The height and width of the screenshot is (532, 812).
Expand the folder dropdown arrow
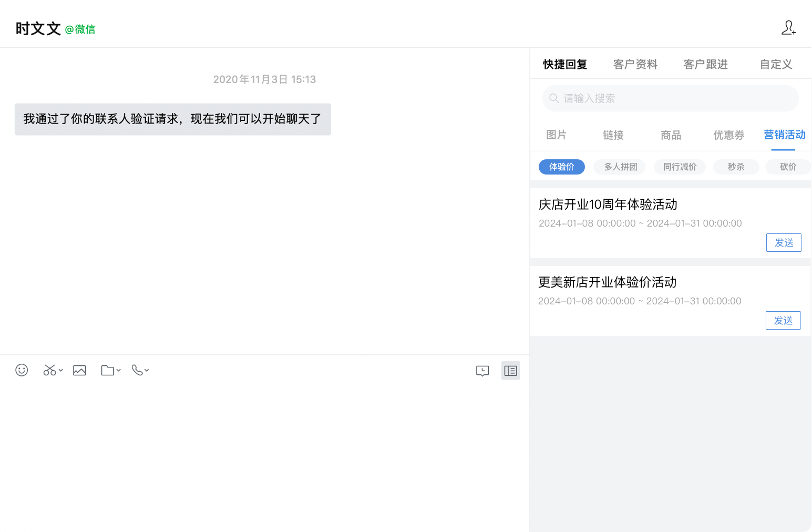click(119, 370)
